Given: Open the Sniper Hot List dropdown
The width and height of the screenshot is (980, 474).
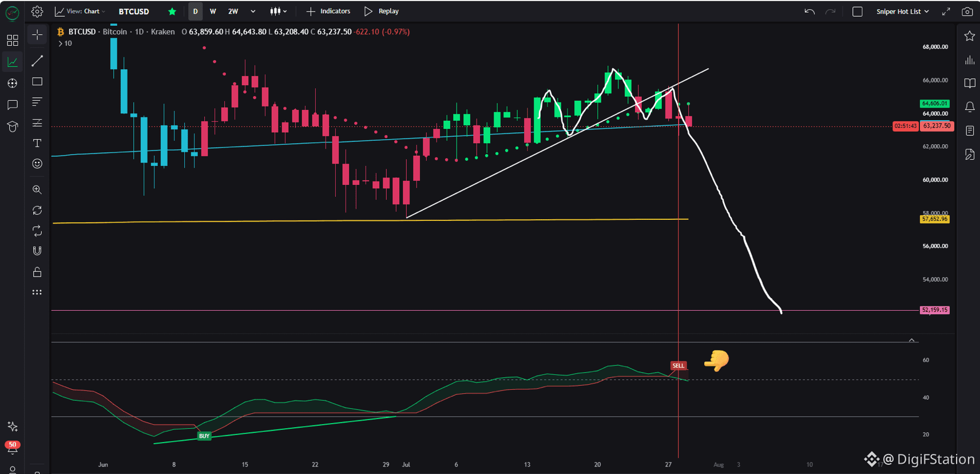Looking at the screenshot, I should 903,11.
